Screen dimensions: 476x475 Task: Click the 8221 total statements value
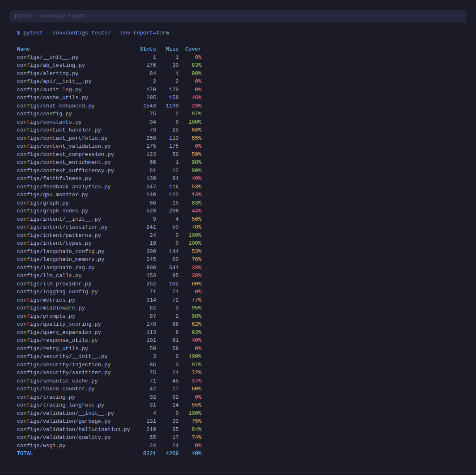pyautogui.click(x=150, y=453)
